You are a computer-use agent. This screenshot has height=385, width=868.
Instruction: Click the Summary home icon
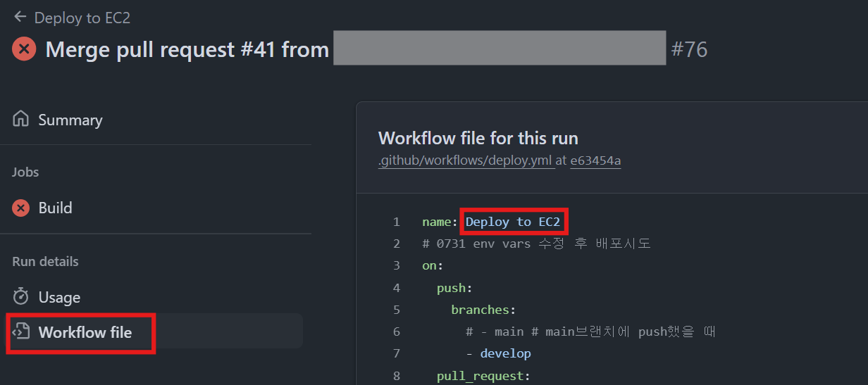[21, 119]
